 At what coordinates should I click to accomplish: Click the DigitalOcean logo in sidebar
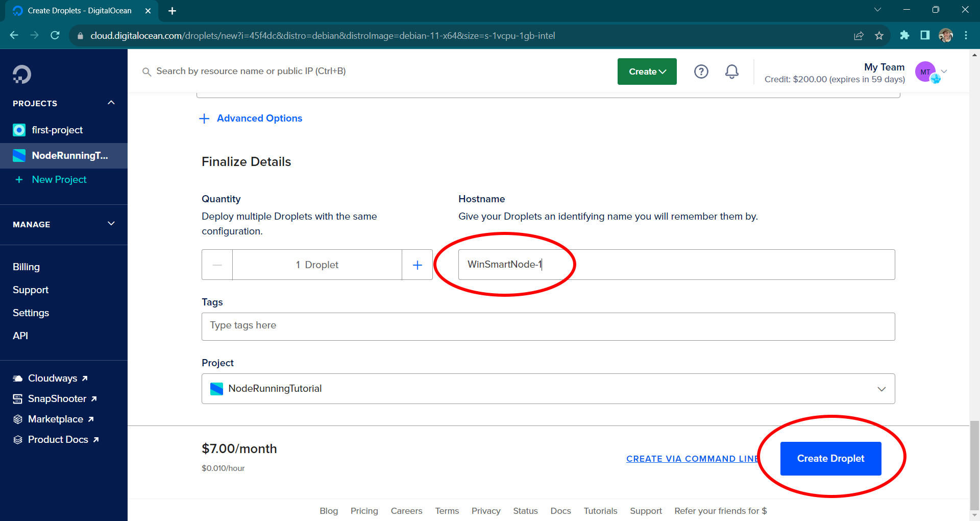(22, 75)
